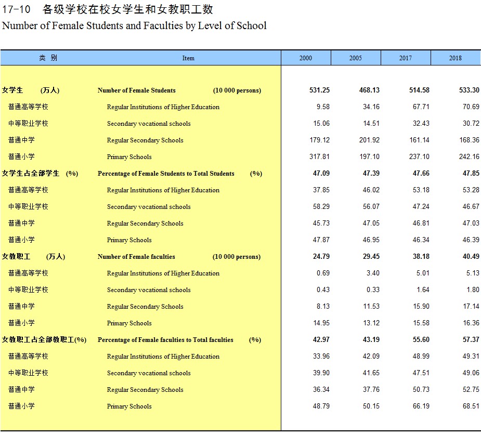Click the value 47.85
Screen dimensions: 481x448
click(471, 173)
